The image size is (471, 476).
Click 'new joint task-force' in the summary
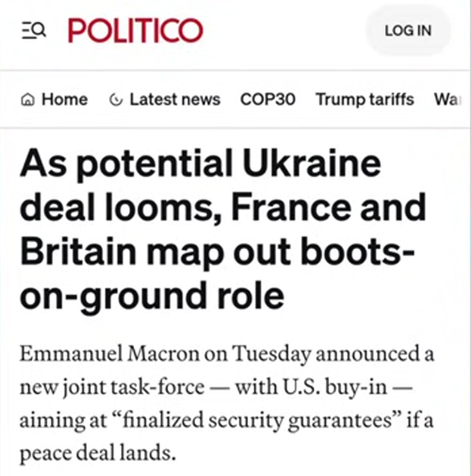coord(112,388)
